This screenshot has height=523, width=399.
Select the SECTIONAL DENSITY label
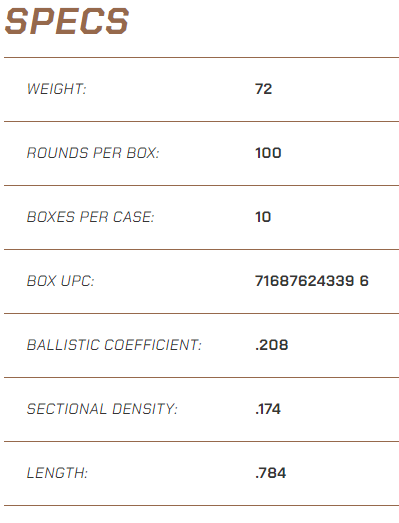[x=102, y=409]
